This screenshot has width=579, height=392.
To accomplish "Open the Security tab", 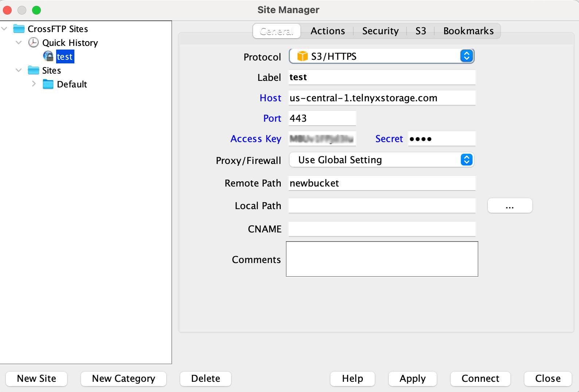I will (380, 31).
